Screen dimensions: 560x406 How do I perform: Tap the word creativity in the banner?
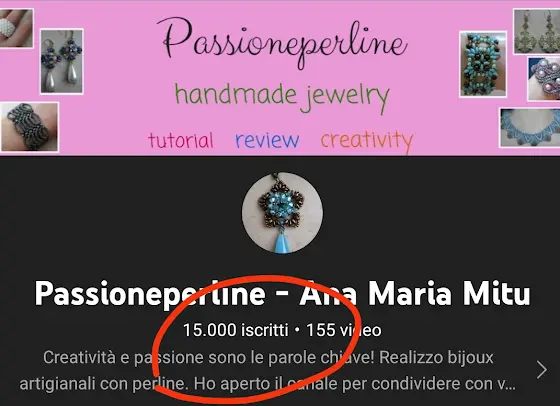pyautogui.click(x=367, y=141)
